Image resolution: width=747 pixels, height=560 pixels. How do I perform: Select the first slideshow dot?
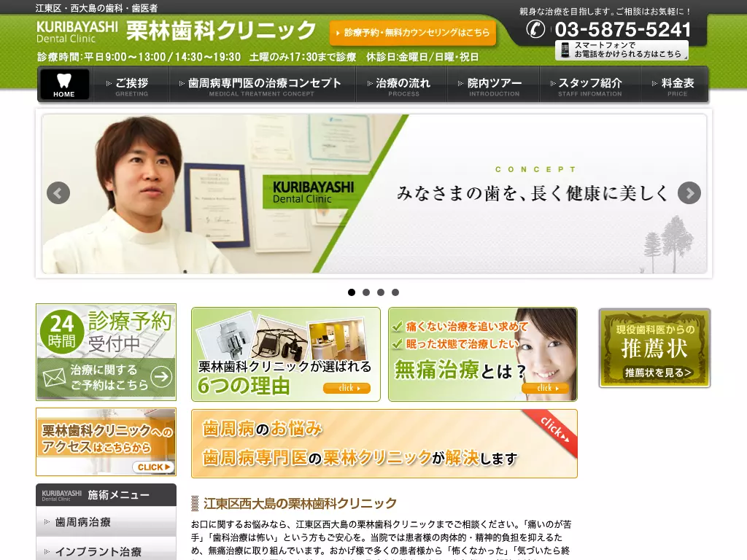(x=352, y=292)
